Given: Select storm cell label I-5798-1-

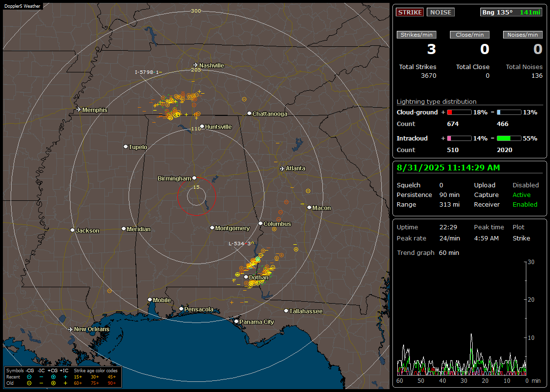Looking at the screenshot, I should click(x=148, y=72).
